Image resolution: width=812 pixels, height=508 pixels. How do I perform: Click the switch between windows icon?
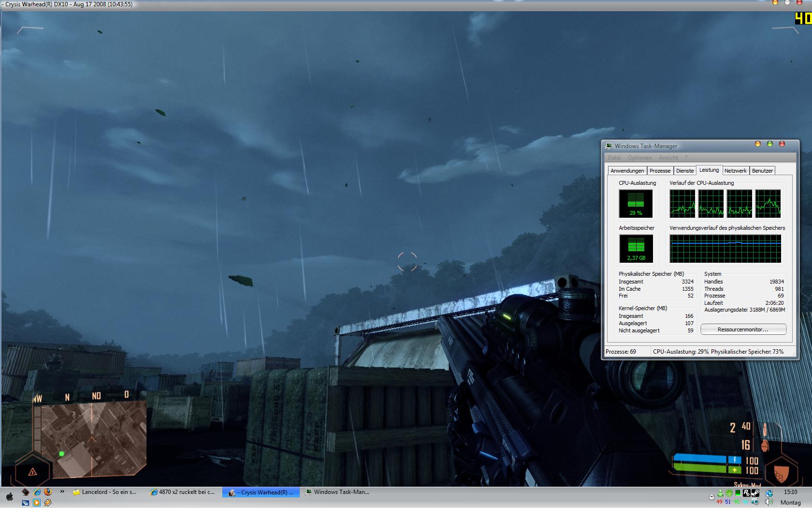26,503
